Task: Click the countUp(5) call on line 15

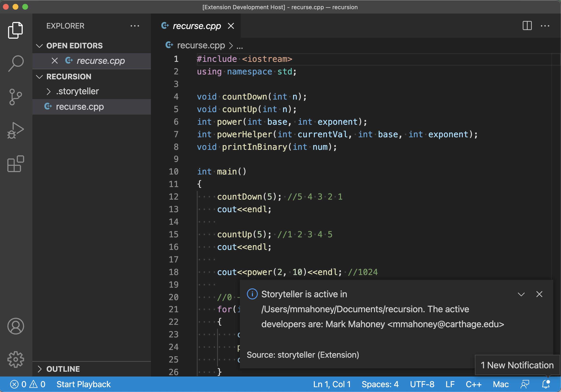Action: coord(244,234)
